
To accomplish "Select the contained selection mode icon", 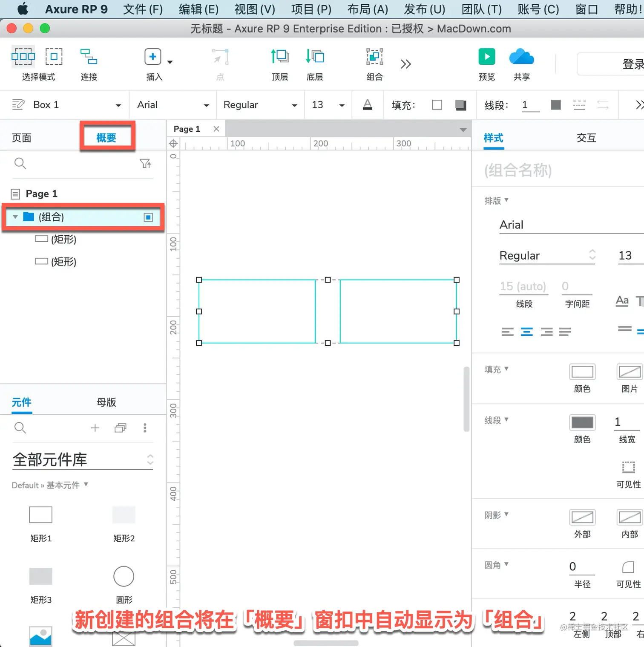I will (x=54, y=56).
